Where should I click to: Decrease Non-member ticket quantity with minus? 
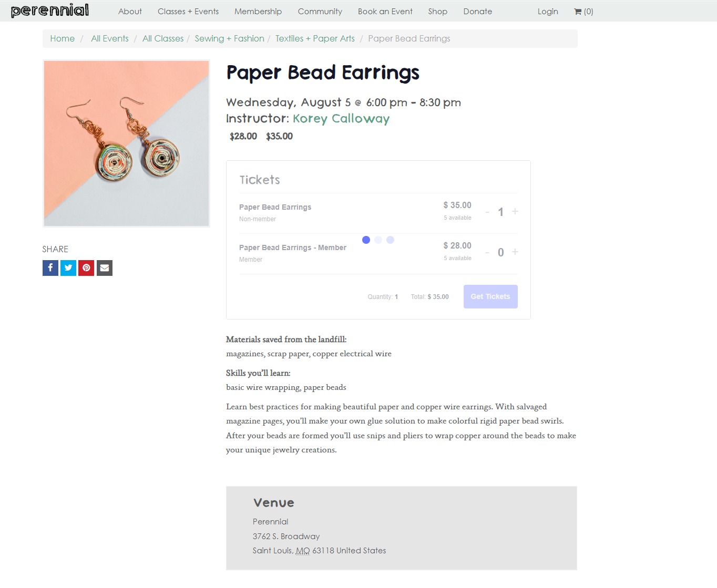[x=487, y=212]
